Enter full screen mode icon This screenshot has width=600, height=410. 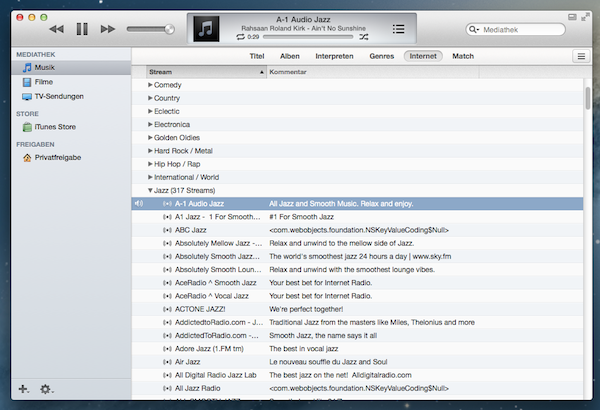coord(585,17)
